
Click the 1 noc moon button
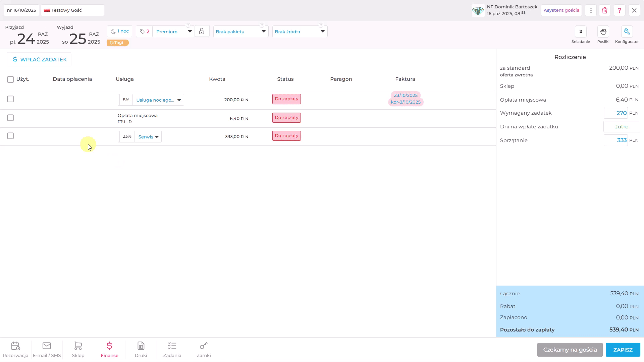pos(120,31)
